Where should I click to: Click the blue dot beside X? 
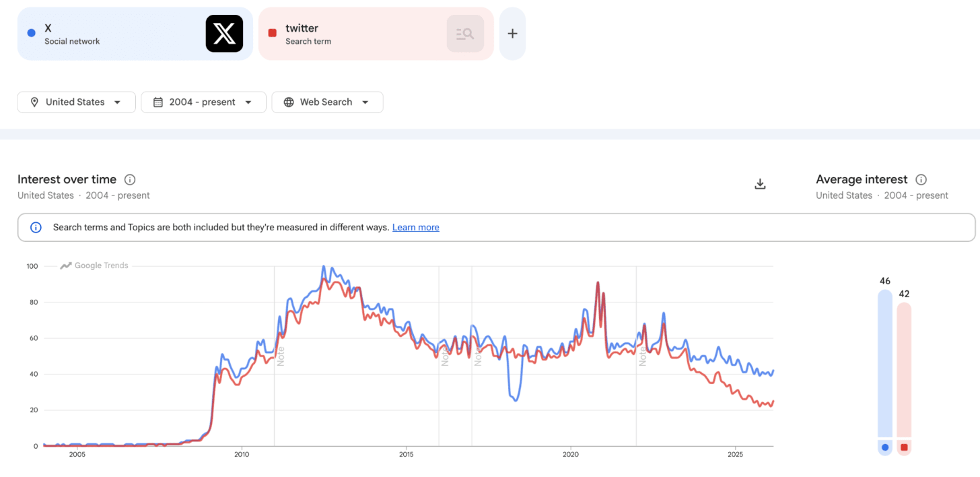tap(31, 33)
